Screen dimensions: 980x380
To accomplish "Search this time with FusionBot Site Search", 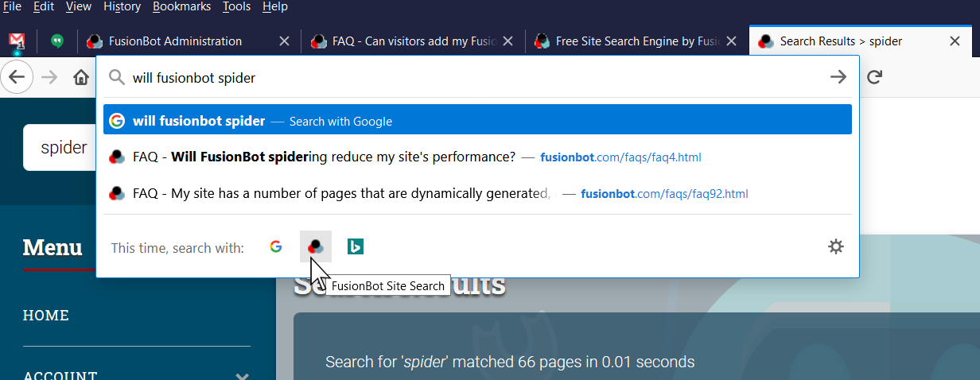I will [x=316, y=246].
